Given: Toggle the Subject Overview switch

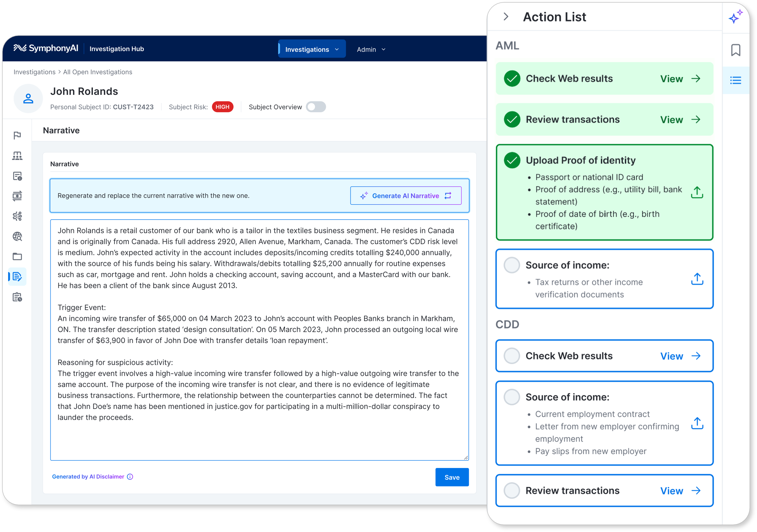Looking at the screenshot, I should 316,106.
